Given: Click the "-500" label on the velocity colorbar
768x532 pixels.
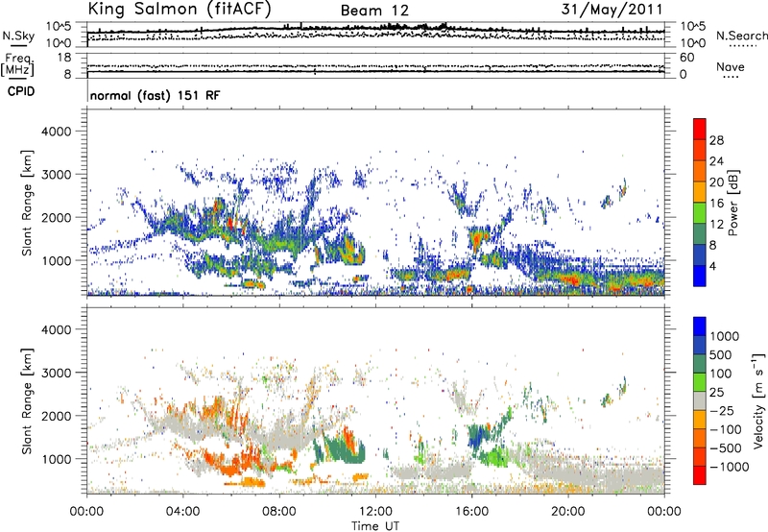Looking at the screenshot, I should (725, 448).
